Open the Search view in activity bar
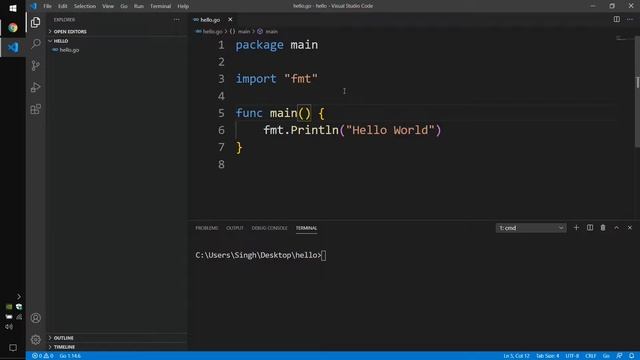Viewport: 640px width, 360px height. [36, 43]
